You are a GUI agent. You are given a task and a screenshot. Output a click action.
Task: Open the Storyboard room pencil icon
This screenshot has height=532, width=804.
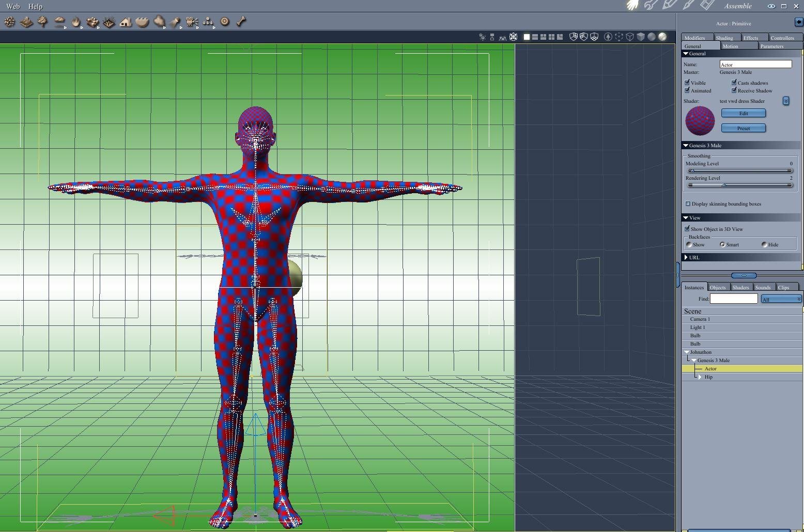pyautogui.click(x=669, y=6)
